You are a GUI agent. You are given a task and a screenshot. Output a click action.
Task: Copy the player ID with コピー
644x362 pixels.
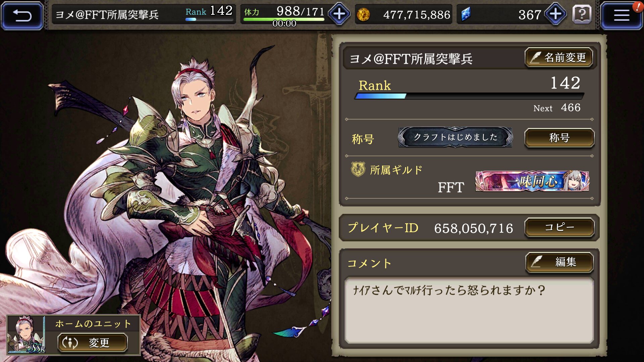[559, 227]
